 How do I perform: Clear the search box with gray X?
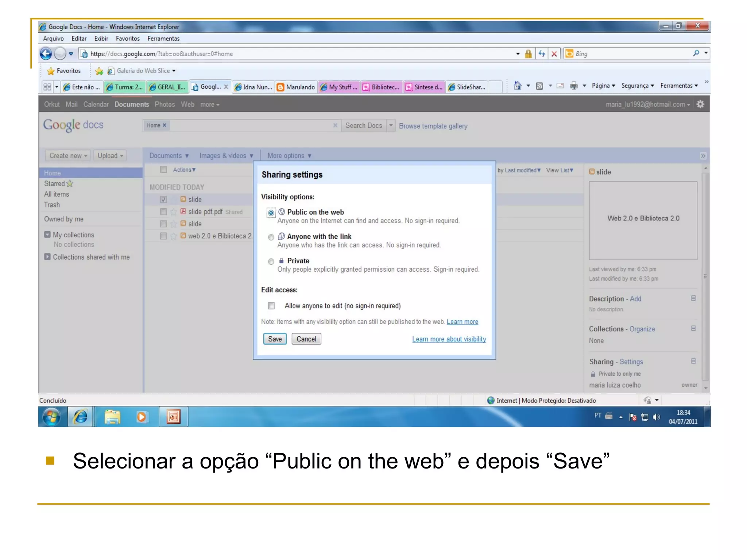click(x=335, y=125)
